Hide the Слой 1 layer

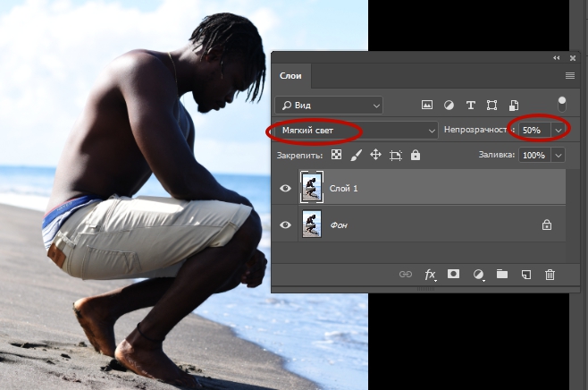click(285, 188)
